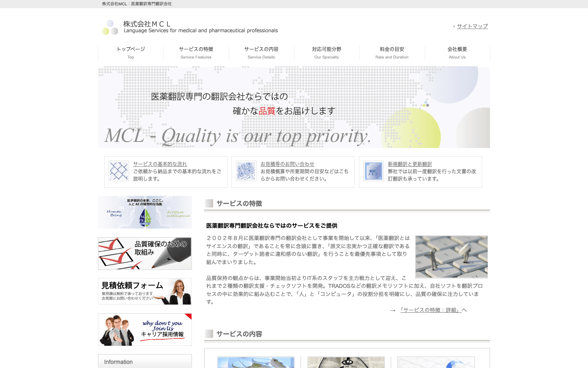The image size is (588, 368).
Task: Open the 会社概要 About Us menu
Action: [457, 53]
